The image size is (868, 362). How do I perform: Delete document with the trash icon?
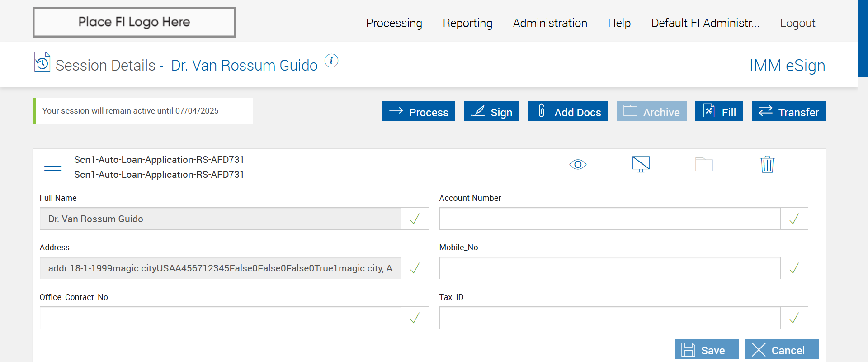tap(767, 164)
